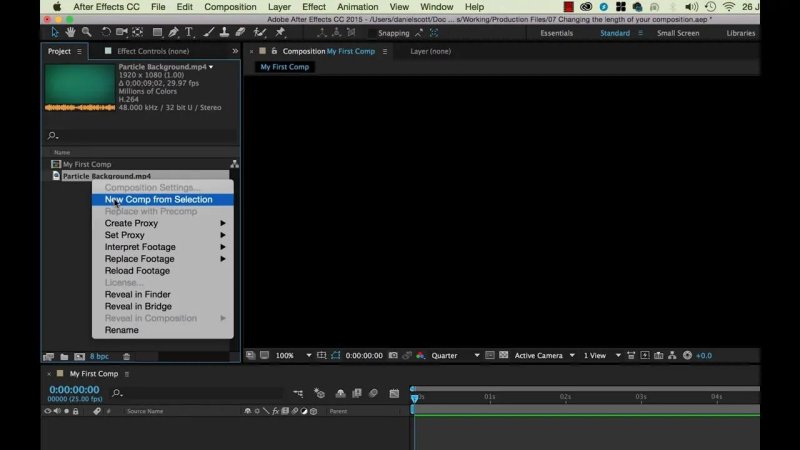The image size is (800, 450).
Task: Open the show channel color icon
Action: (420, 355)
